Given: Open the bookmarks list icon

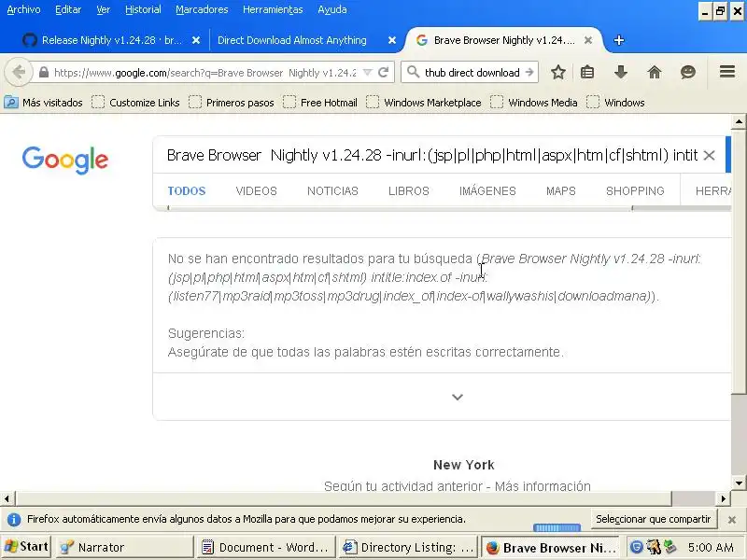Looking at the screenshot, I should tap(587, 73).
